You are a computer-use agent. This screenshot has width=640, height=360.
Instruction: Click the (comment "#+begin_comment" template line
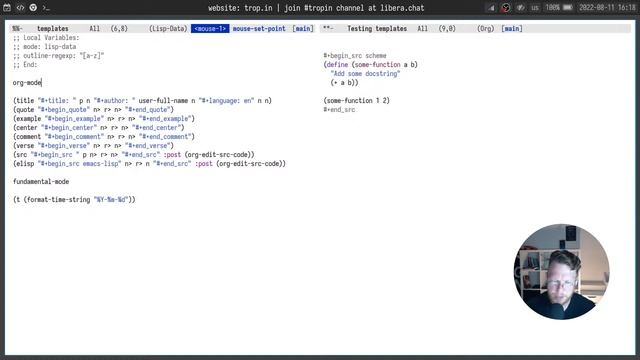[x=104, y=137]
